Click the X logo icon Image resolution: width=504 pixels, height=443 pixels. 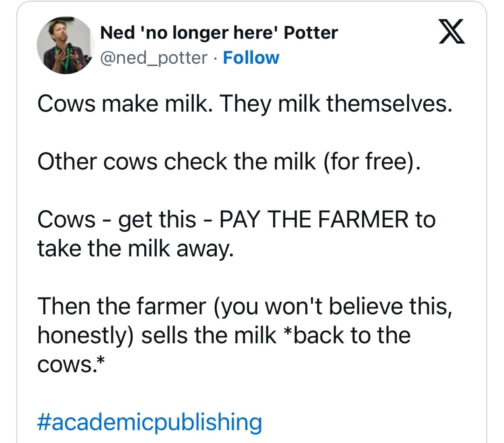[452, 31]
